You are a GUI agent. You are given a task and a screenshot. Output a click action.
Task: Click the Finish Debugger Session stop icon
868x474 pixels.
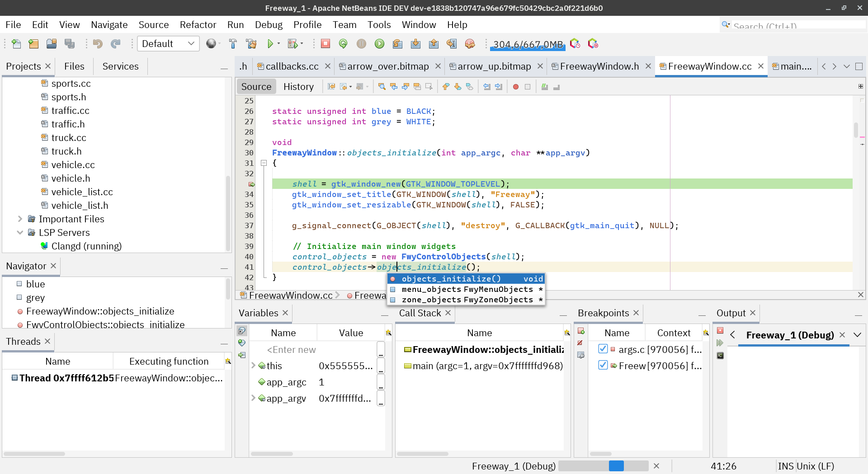325,44
